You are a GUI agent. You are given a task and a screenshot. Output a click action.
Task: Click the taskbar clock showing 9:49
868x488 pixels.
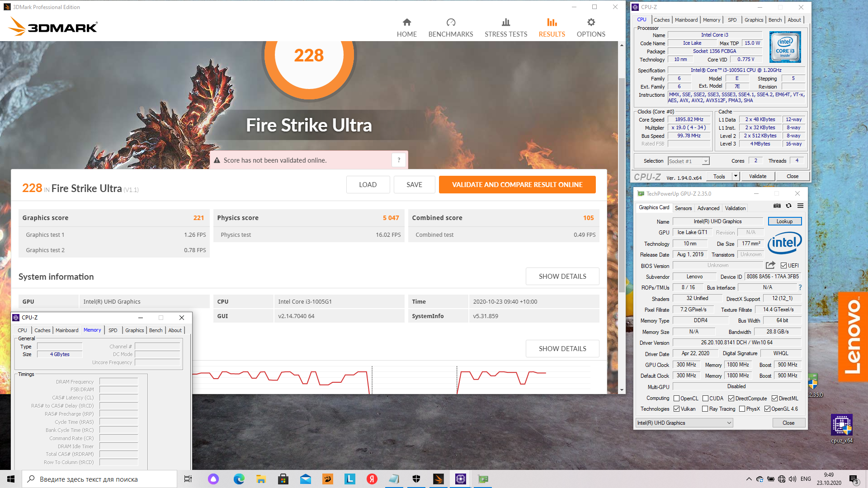(x=829, y=479)
